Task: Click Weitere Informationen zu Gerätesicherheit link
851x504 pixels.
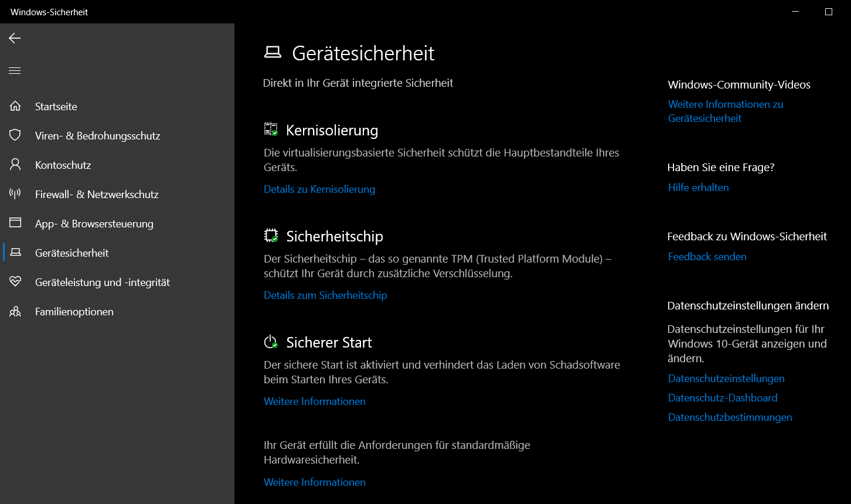Action: click(x=726, y=111)
